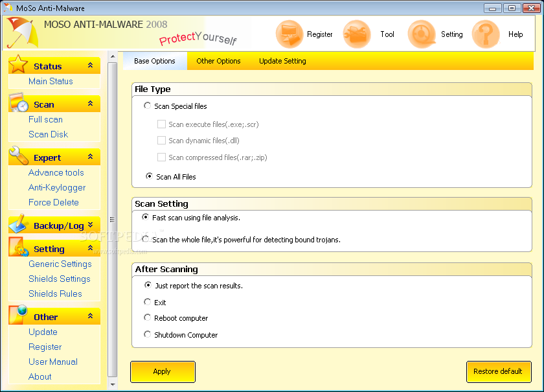Screen dimensions: 544x392
Task: Open the Shields Rules link
Action: (x=55, y=294)
